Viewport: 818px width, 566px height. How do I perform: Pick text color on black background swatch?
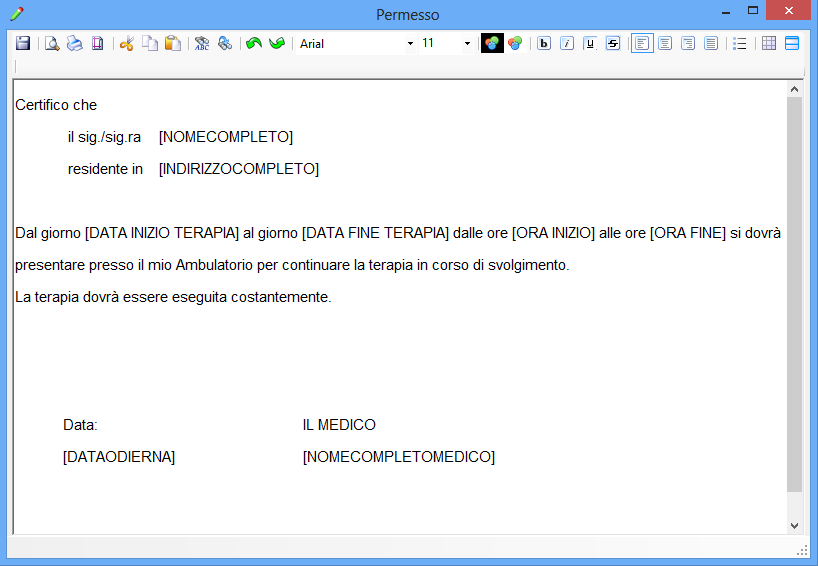(492, 43)
